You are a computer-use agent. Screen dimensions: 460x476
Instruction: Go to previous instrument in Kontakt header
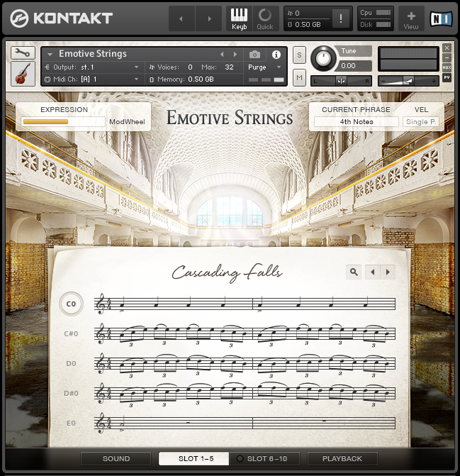click(x=181, y=19)
